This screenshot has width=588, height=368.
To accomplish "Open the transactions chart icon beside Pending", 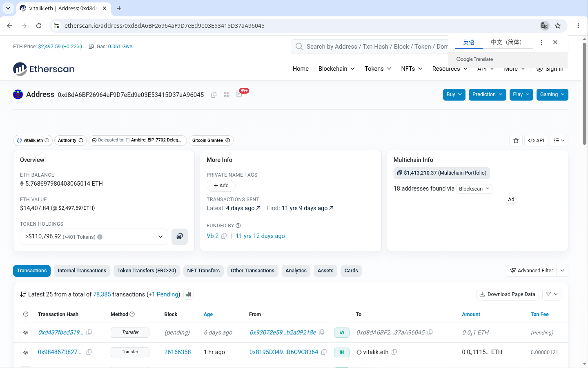I will click(189, 294).
